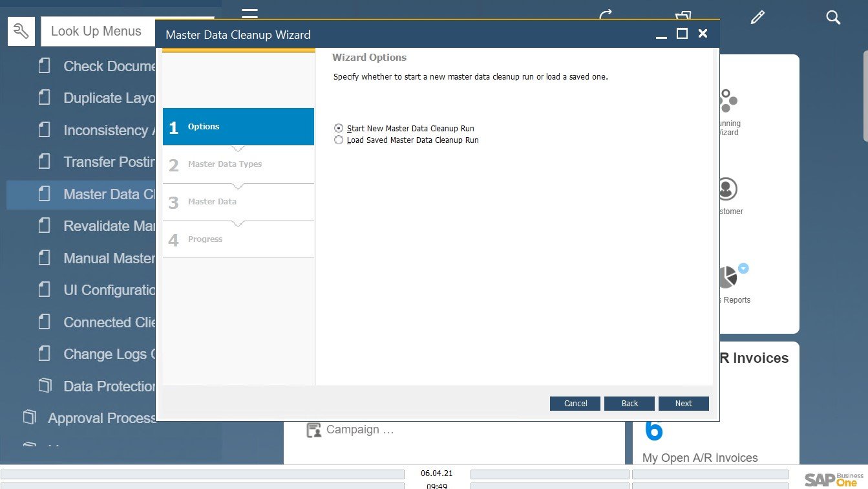Expand the Approval Process menu folder
This screenshot has height=489, width=868.
pos(30,418)
